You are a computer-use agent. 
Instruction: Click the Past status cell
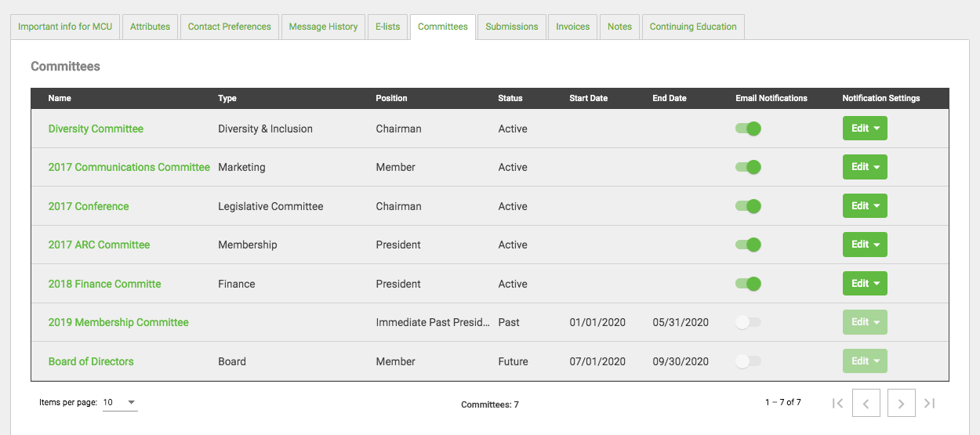509,322
